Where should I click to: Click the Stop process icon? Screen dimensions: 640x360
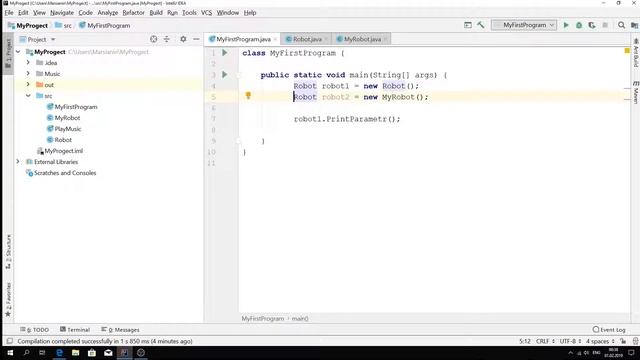(x=605, y=25)
